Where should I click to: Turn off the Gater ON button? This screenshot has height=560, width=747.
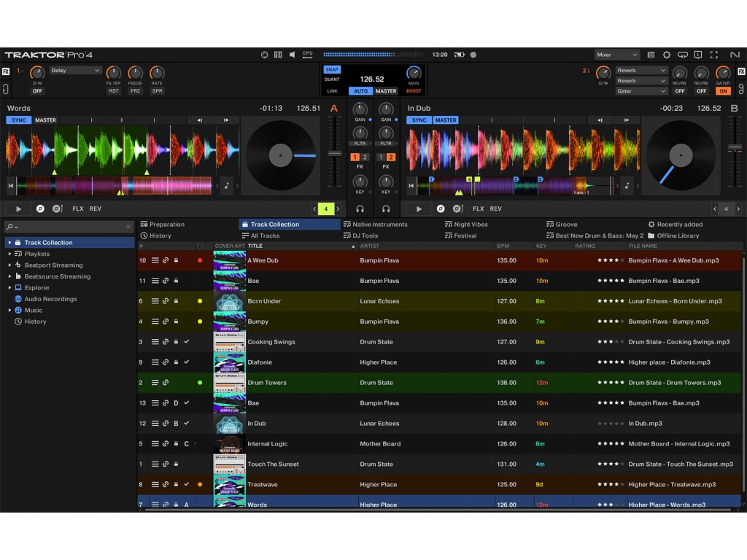pyautogui.click(x=723, y=91)
